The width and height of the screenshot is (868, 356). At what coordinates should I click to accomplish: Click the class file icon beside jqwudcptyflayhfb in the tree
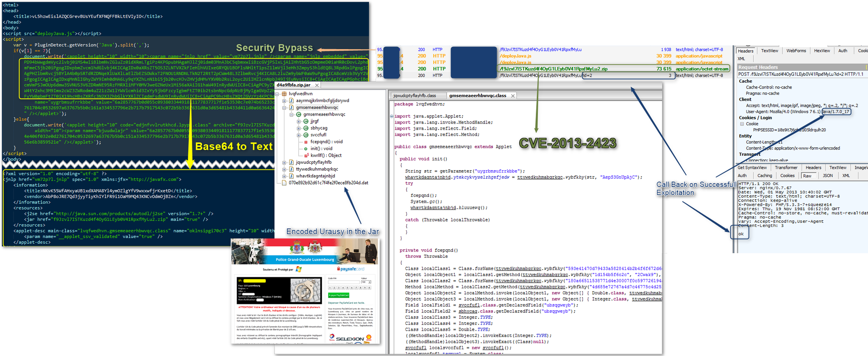point(292,163)
